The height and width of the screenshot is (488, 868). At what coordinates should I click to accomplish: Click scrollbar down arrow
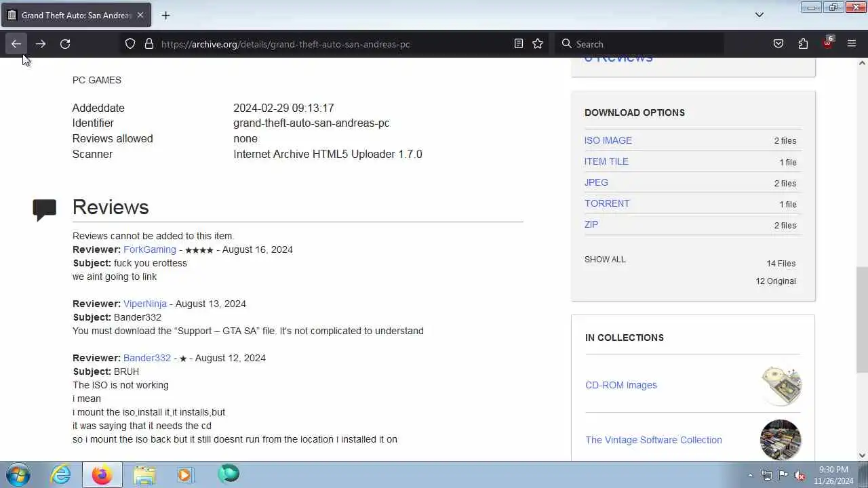tap(862, 455)
